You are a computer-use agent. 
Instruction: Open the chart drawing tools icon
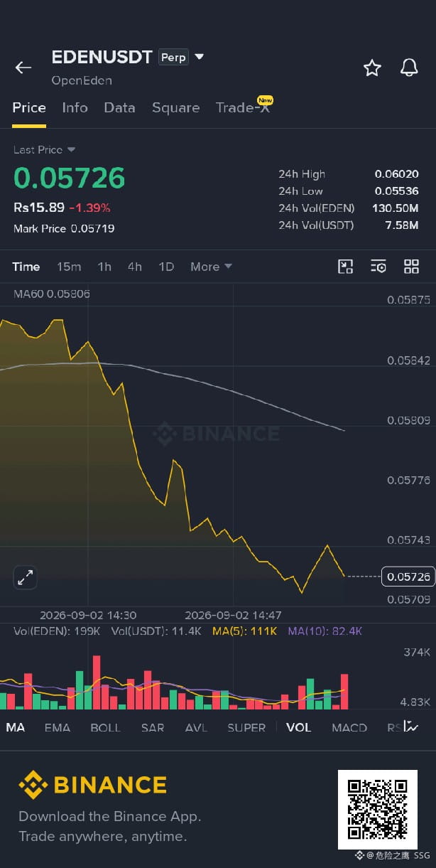point(345,267)
